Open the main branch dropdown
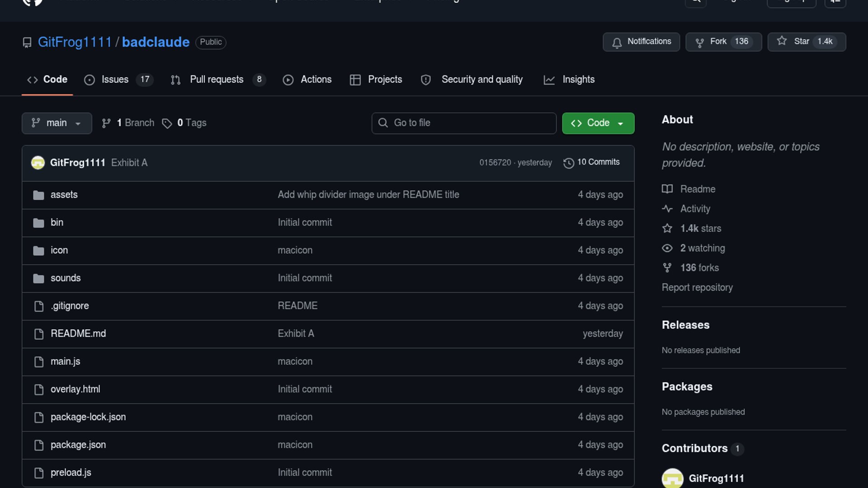The height and width of the screenshot is (488, 868). [57, 123]
